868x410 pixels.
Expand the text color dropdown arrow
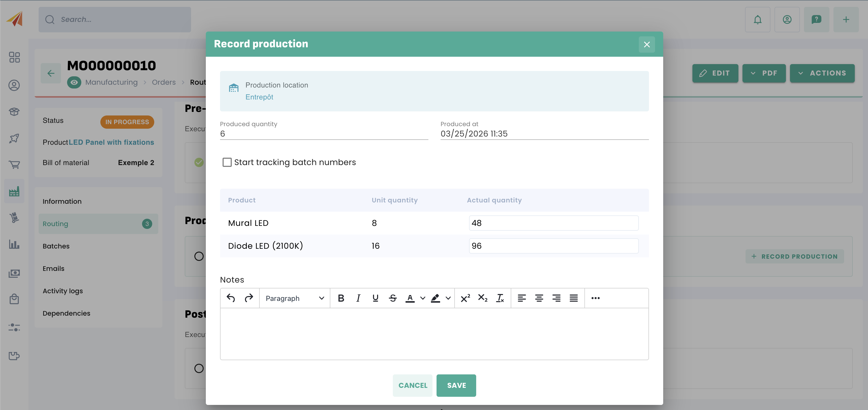(x=423, y=298)
